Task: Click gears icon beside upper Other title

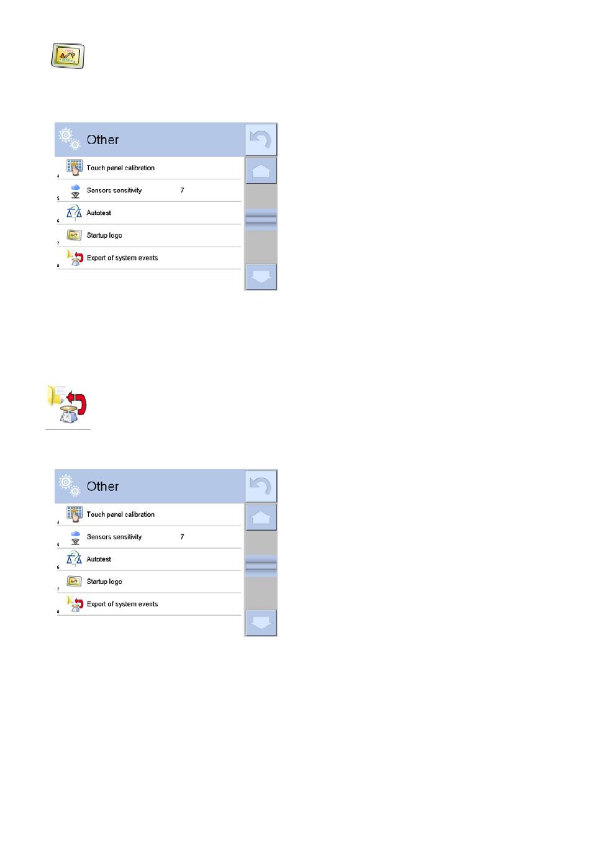Action: (x=70, y=139)
